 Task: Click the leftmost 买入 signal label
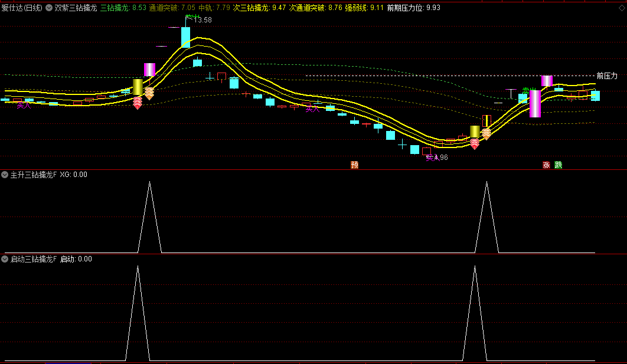click(24, 106)
